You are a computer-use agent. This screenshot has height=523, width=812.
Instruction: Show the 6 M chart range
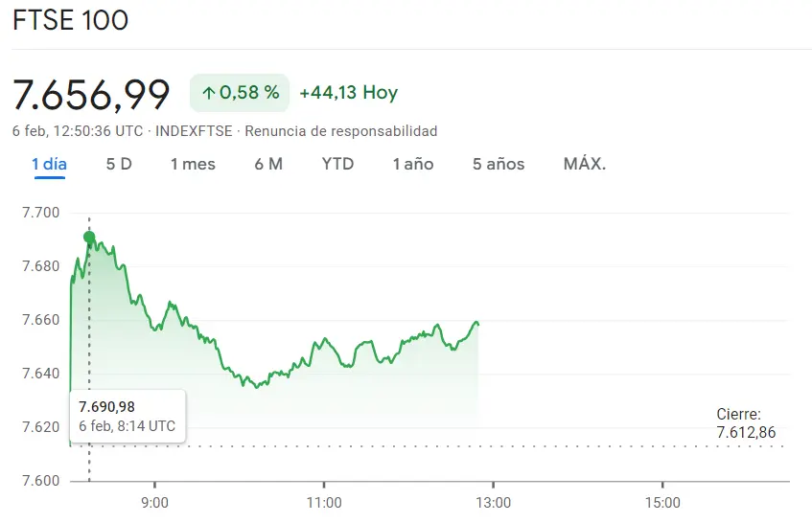pyautogui.click(x=268, y=164)
